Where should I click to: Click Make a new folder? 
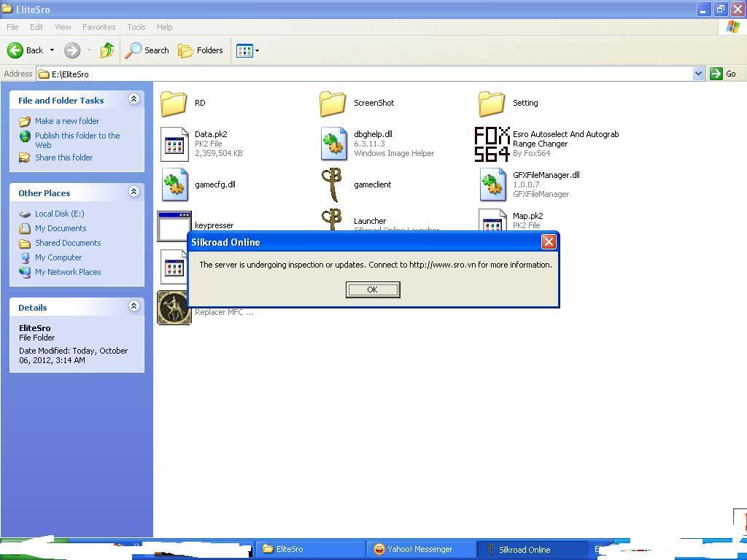coord(67,121)
